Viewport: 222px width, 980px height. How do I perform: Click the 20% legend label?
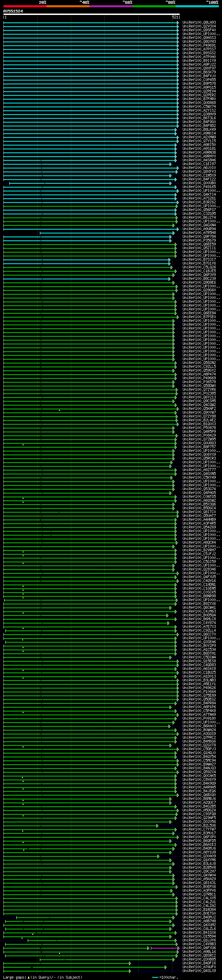click(43, 2)
